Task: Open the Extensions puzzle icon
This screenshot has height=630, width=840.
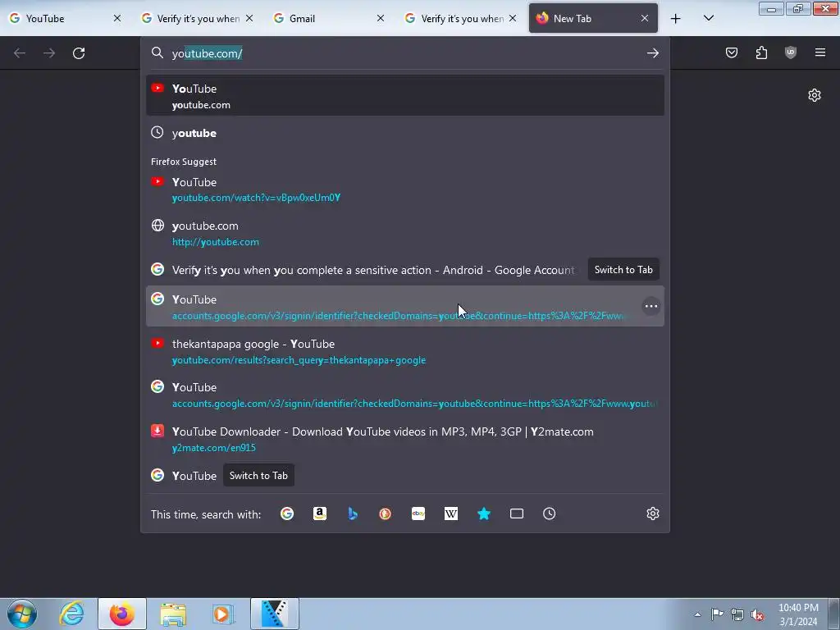Action: (761, 52)
